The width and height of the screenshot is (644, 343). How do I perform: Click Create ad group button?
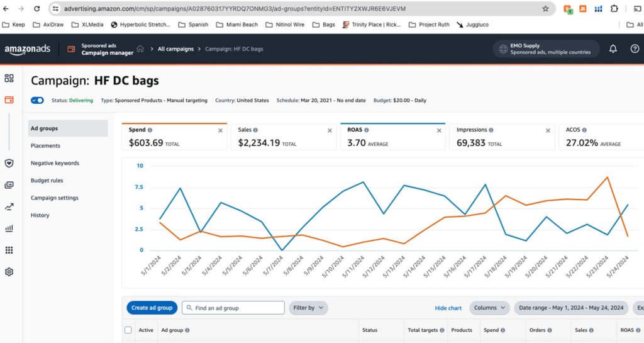click(x=152, y=308)
